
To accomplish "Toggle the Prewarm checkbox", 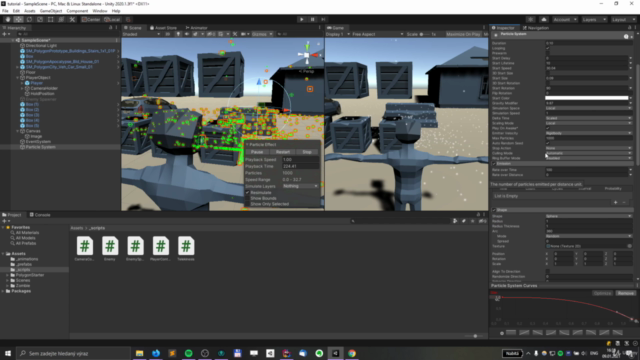I will pos(548,53).
